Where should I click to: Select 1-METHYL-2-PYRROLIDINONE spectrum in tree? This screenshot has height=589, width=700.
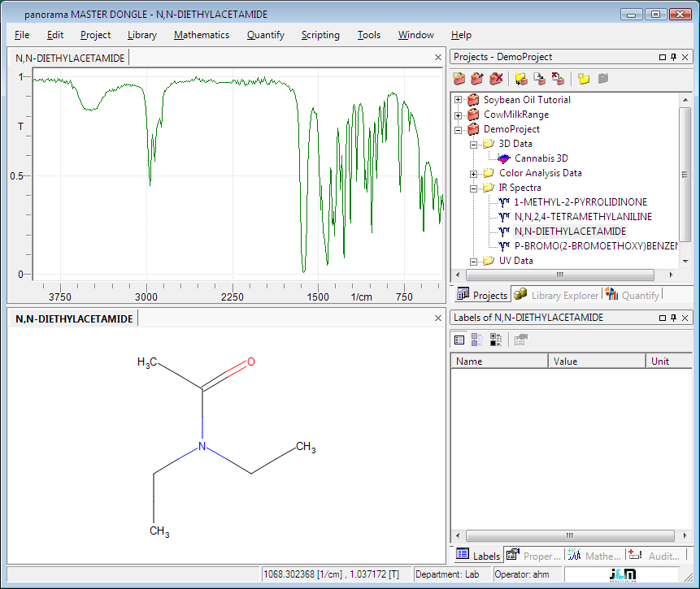[580, 202]
